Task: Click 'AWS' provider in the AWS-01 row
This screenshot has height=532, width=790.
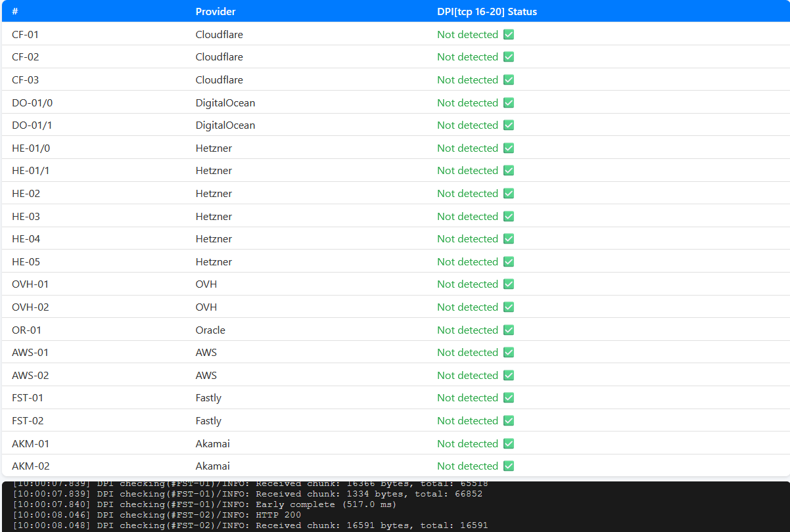Action: click(206, 352)
